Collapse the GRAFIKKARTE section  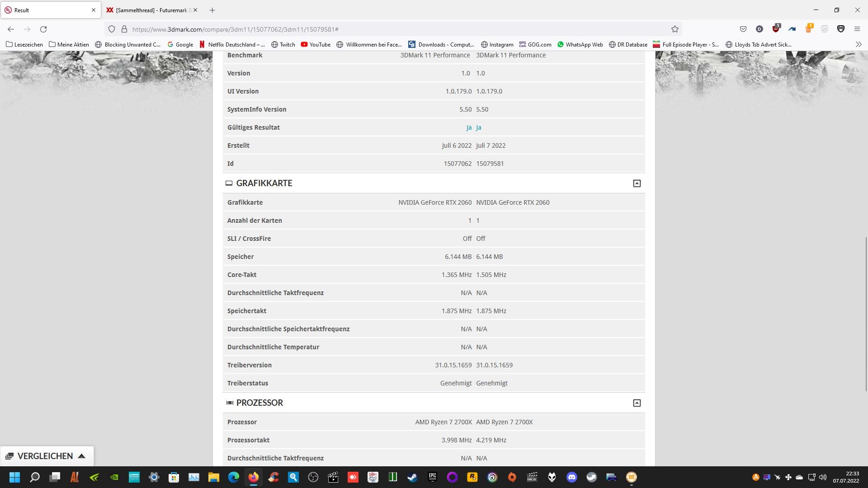pyautogui.click(x=637, y=183)
